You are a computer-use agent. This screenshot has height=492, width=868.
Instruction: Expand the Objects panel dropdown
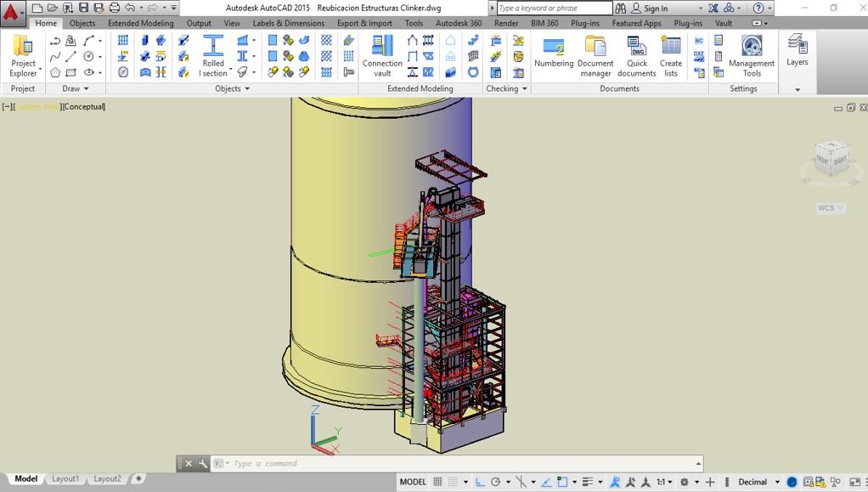click(x=232, y=88)
